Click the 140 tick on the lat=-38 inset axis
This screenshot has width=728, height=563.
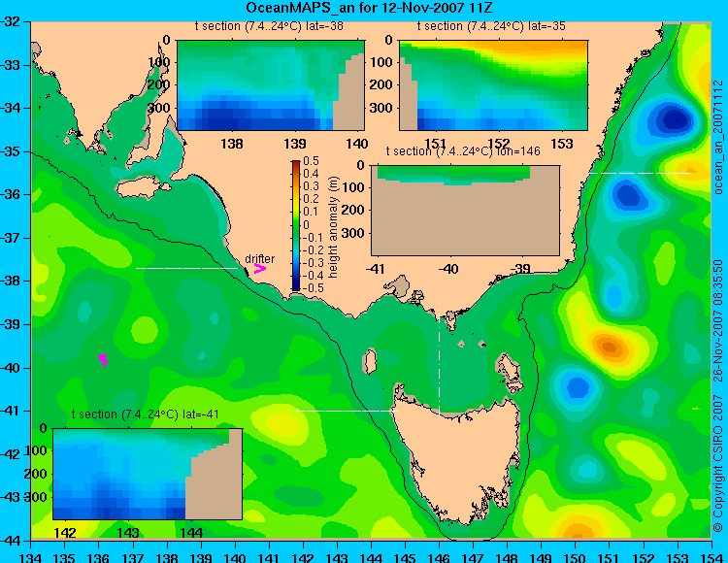point(356,144)
